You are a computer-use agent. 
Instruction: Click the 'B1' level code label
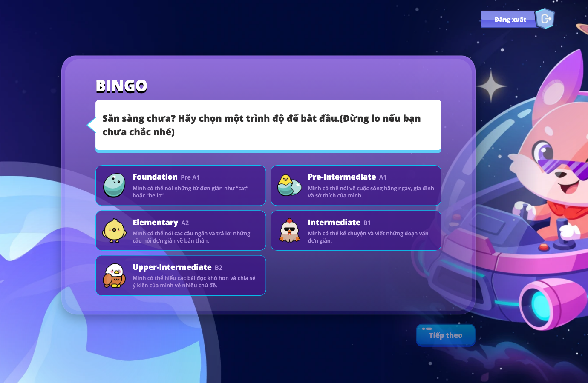(x=367, y=223)
